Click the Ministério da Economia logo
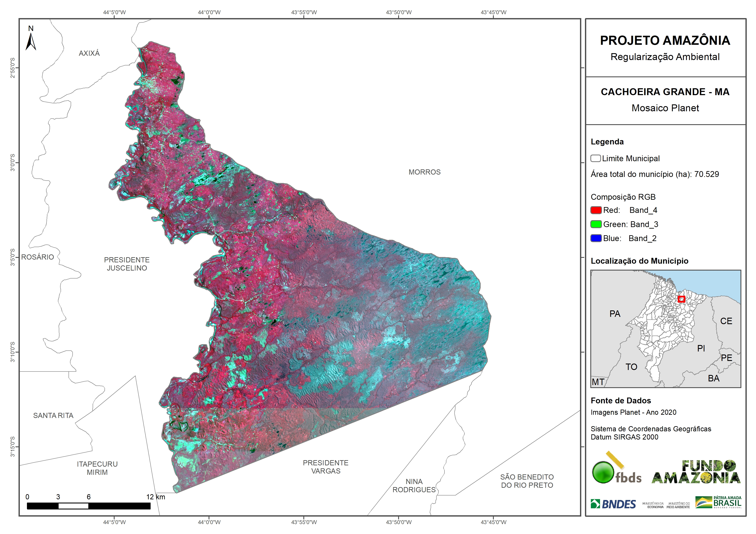756x534 pixels. pos(653,505)
